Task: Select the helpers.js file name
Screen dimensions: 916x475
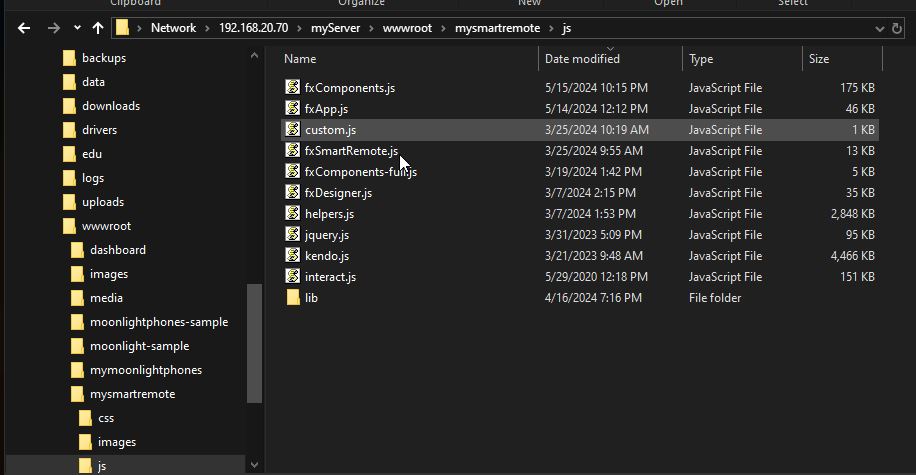Action: click(x=329, y=214)
